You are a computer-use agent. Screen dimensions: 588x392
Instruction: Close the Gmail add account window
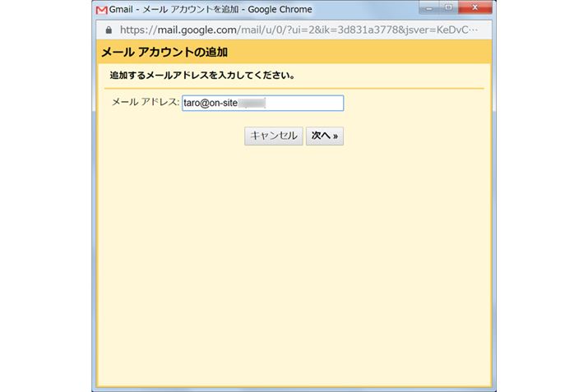coord(475,7)
